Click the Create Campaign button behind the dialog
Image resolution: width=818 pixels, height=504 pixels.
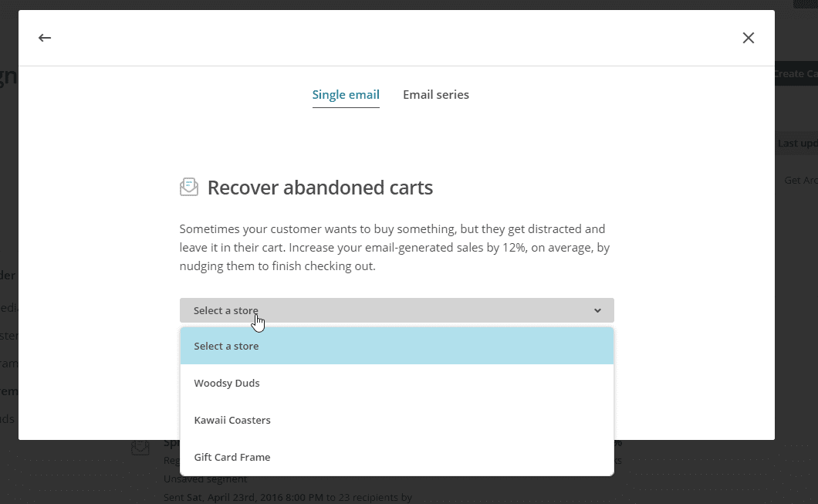(x=796, y=73)
